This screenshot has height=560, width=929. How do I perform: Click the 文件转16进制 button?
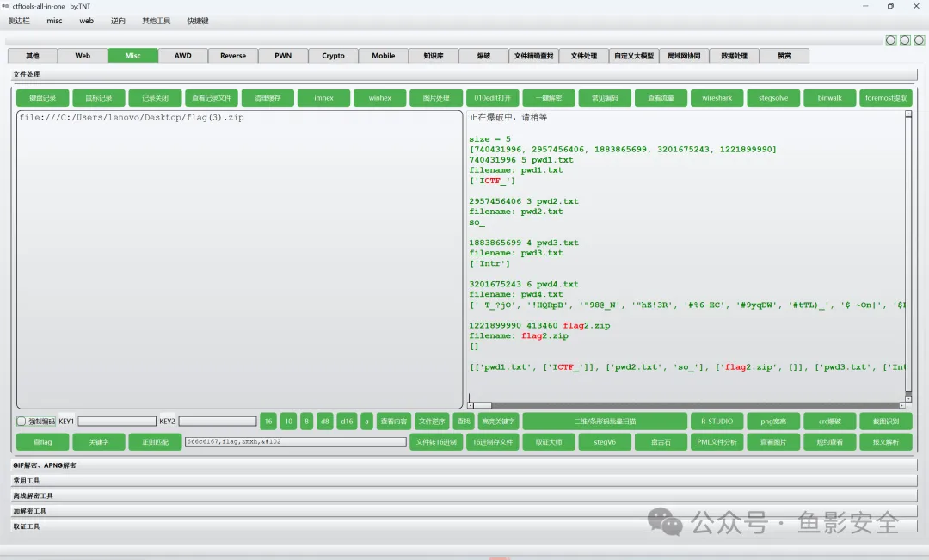(436, 442)
